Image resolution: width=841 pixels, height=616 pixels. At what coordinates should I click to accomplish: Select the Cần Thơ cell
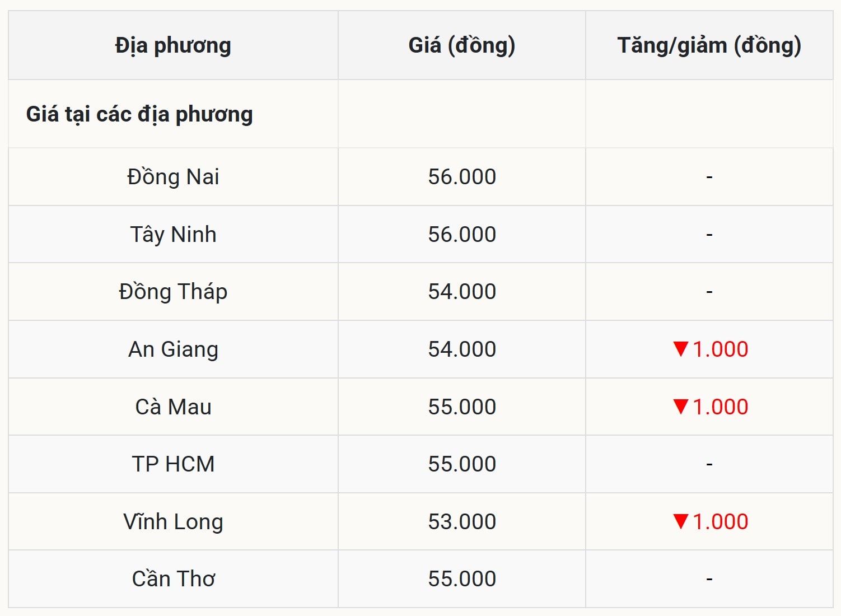pos(173,579)
